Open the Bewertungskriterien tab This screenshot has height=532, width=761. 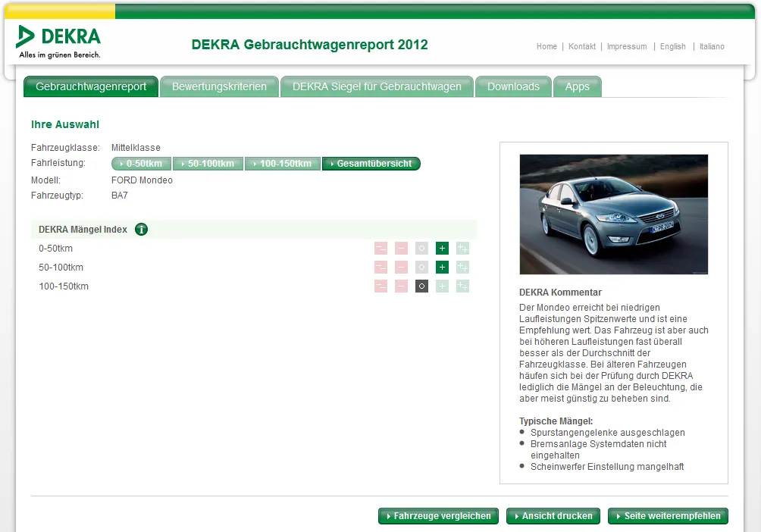click(219, 86)
